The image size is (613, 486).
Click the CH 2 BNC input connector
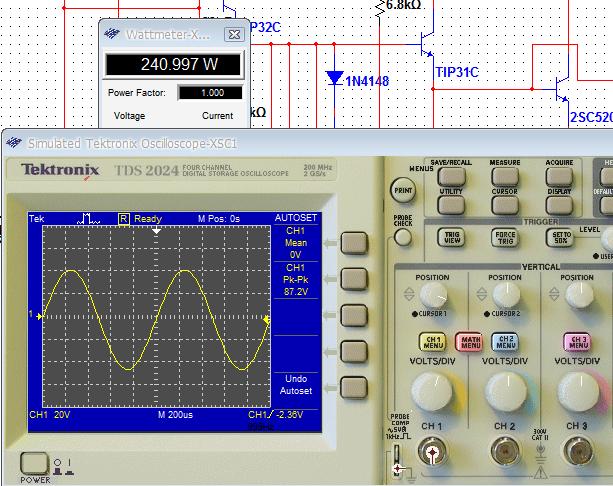[x=505, y=452]
